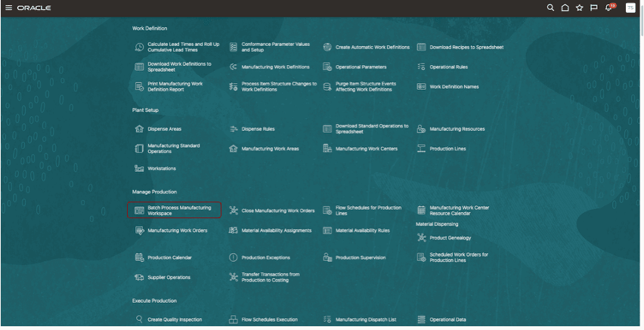This screenshot has width=644, height=330.
Task: Open Transfer Transactions from Production to Costing
Action: pos(271,277)
